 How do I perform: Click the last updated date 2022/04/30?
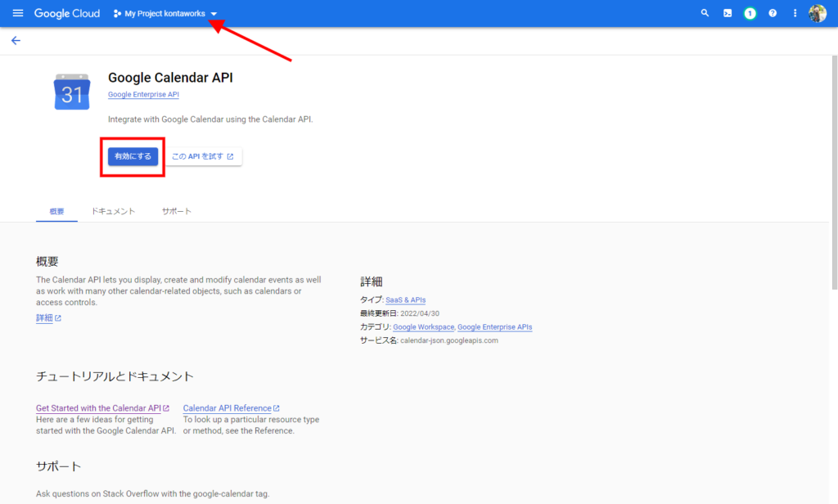click(420, 313)
